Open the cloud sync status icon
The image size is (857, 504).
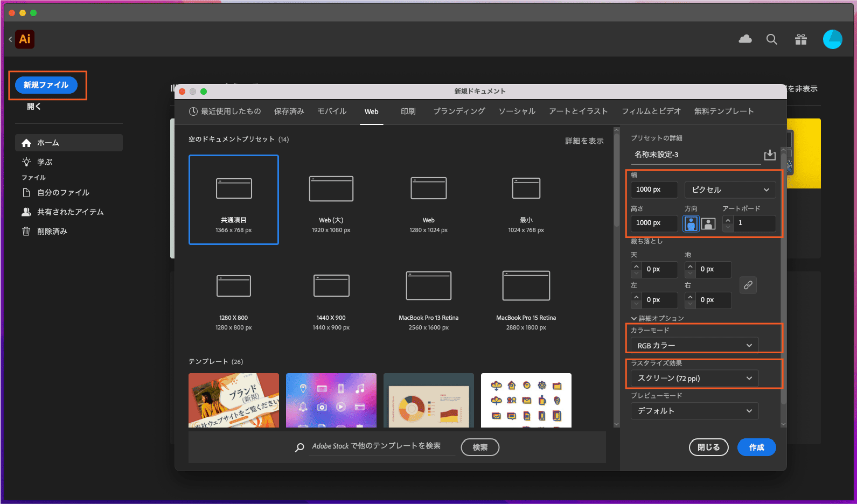pos(745,39)
